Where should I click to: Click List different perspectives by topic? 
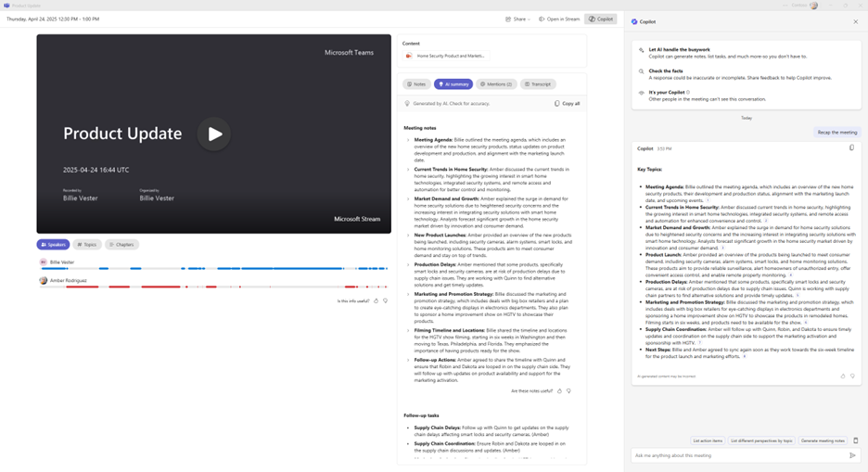(761, 440)
